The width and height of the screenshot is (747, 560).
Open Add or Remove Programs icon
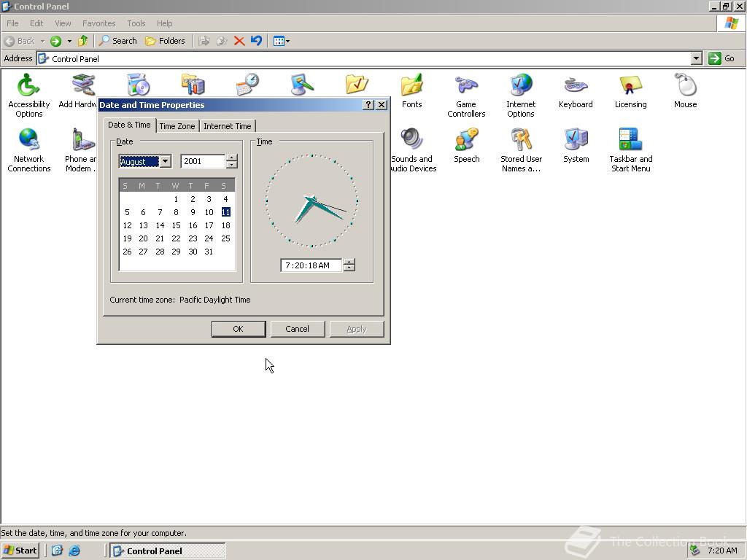click(138, 85)
